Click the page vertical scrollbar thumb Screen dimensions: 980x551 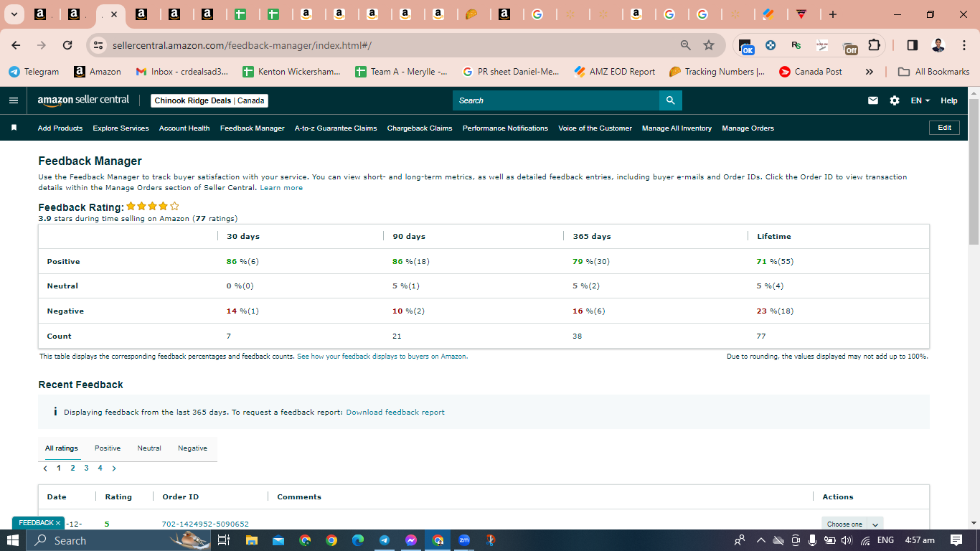(x=974, y=171)
